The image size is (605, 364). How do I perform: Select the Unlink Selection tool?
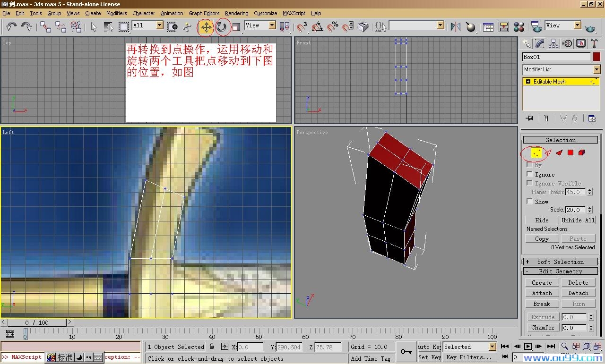pos(60,27)
